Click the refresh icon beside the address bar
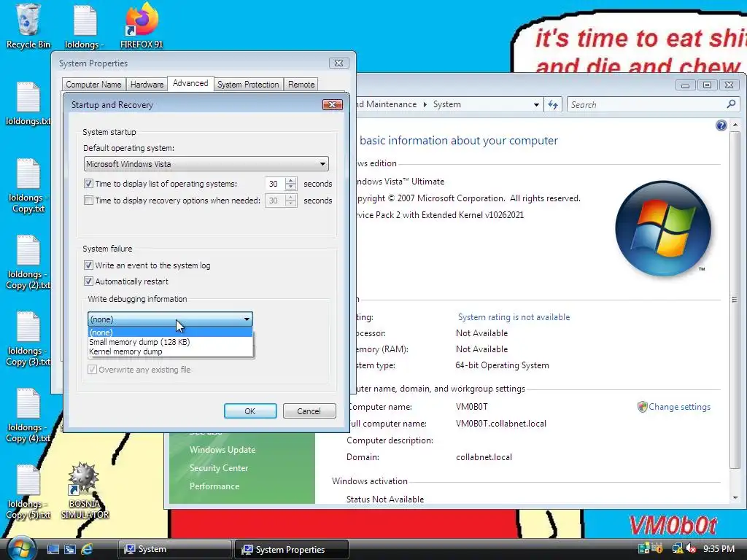 553,104
